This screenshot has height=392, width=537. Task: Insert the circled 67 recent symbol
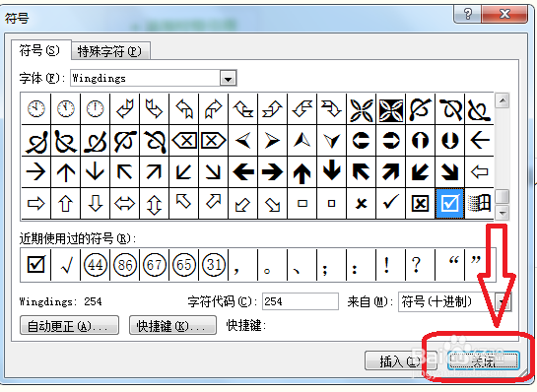coord(154,265)
